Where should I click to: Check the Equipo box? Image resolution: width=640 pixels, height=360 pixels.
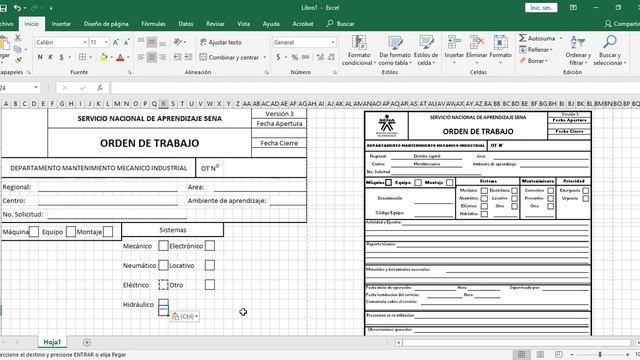pyautogui.click(x=71, y=232)
